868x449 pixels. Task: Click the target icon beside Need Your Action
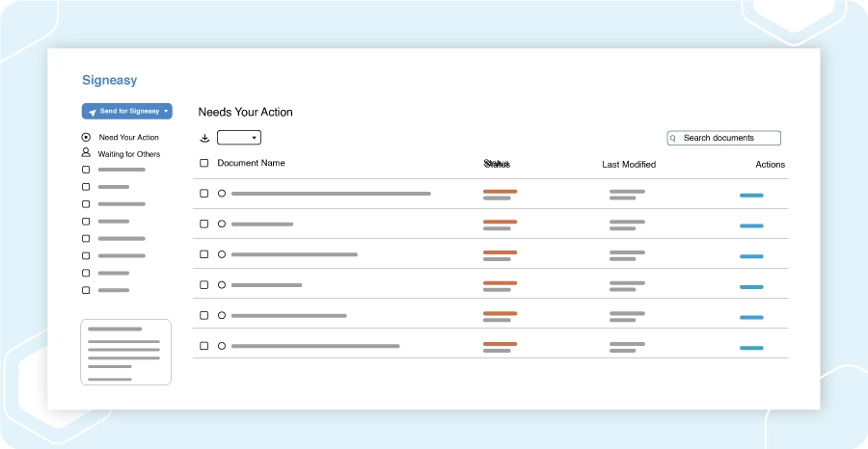click(86, 137)
